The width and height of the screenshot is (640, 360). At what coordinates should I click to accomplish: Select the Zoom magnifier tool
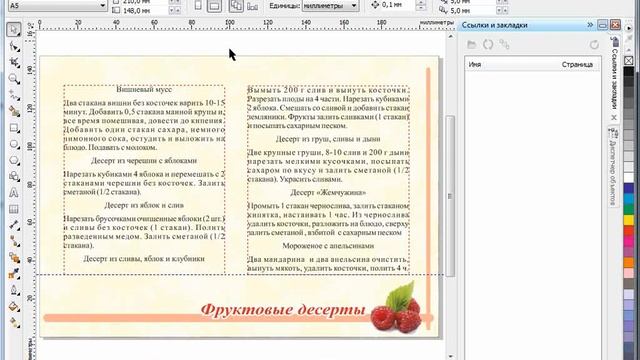tap(13, 79)
